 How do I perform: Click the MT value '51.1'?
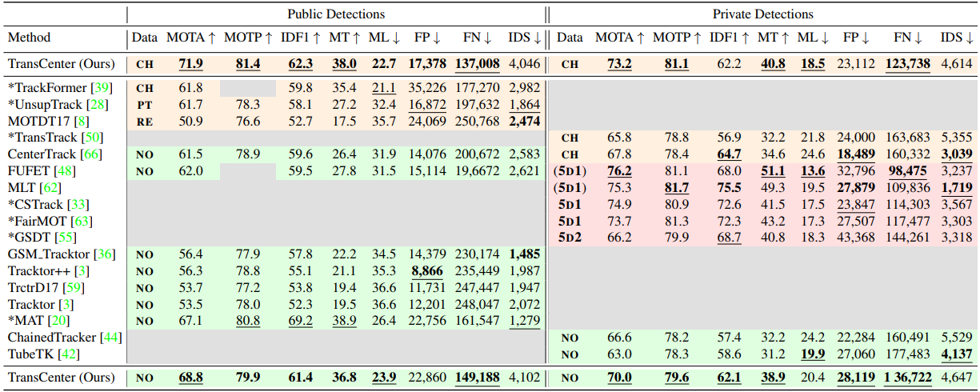(771, 170)
